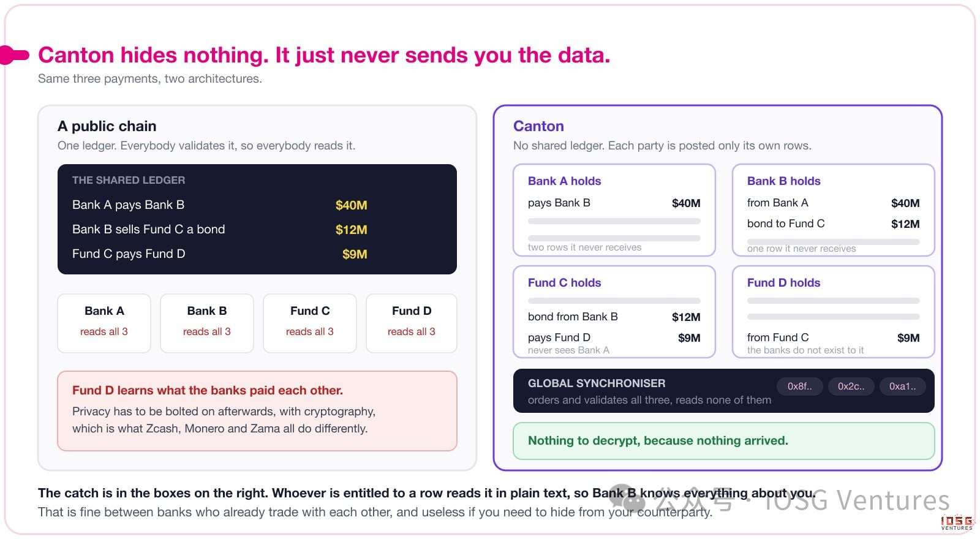
Task: Open the Bank B holds panel
Action: [834, 210]
